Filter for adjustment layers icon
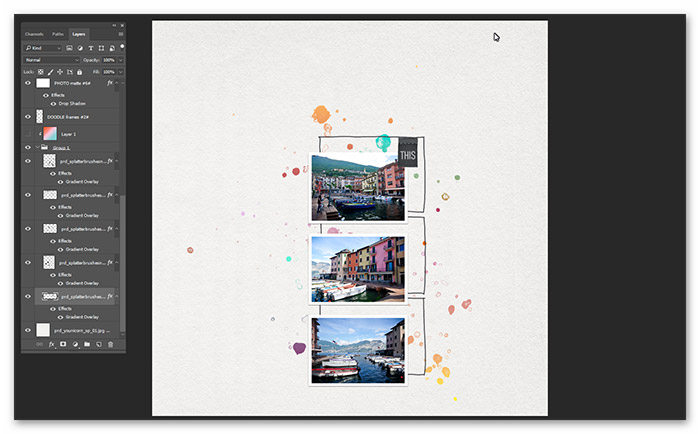This screenshot has width=700, height=434. (x=80, y=48)
